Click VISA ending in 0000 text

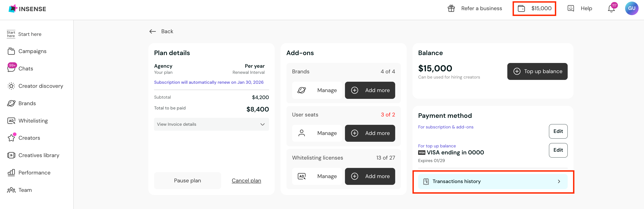(x=455, y=153)
